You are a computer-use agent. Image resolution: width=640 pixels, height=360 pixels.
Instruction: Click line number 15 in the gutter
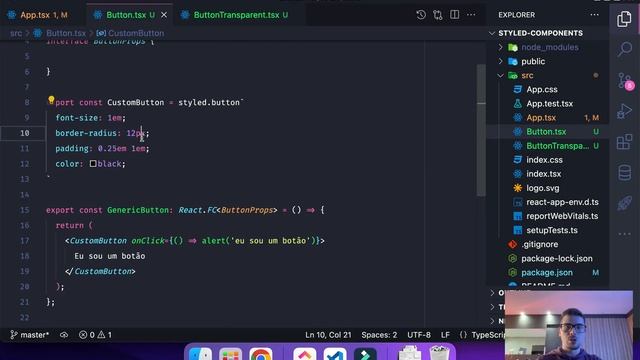click(24, 210)
